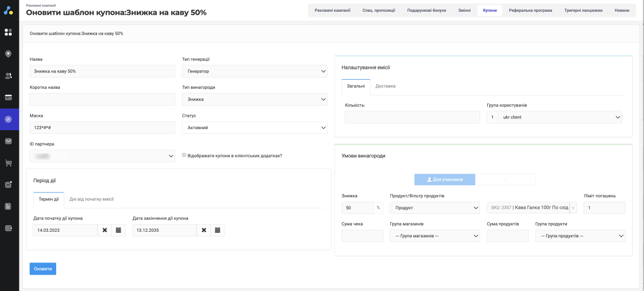
Task: Toggle 'Відображати купони в клієнтських додатках' checkbox
Action: tap(185, 156)
